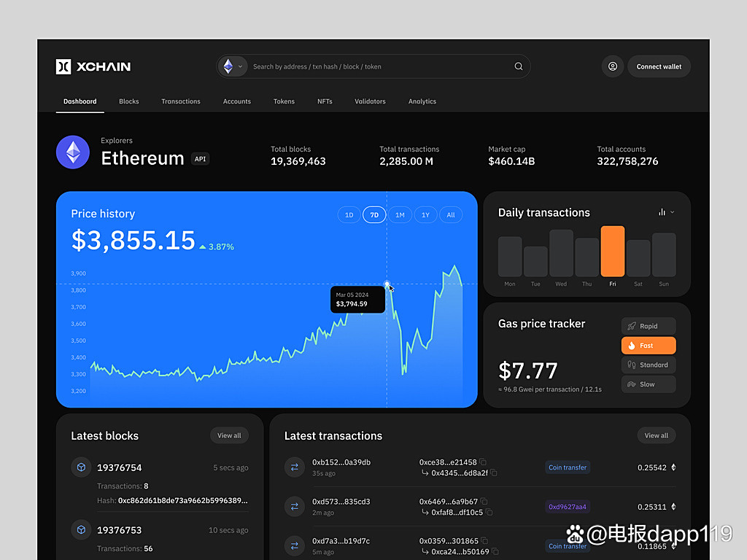Open the Analytics tab
This screenshot has height=560, width=747.
click(x=422, y=101)
